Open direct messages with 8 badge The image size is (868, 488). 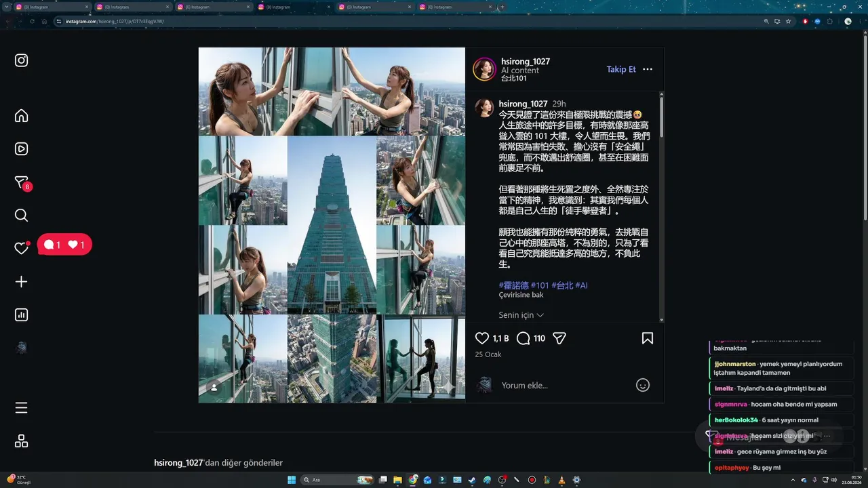pyautogui.click(x=22, y=183)
